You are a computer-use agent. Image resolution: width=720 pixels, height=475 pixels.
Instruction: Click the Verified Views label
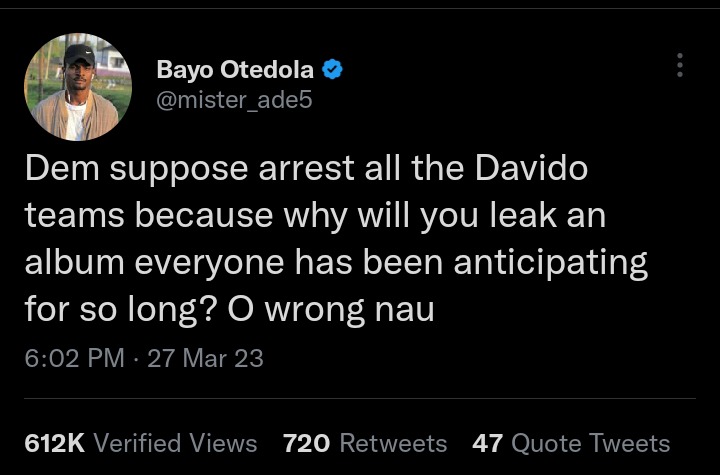point(175,443)
